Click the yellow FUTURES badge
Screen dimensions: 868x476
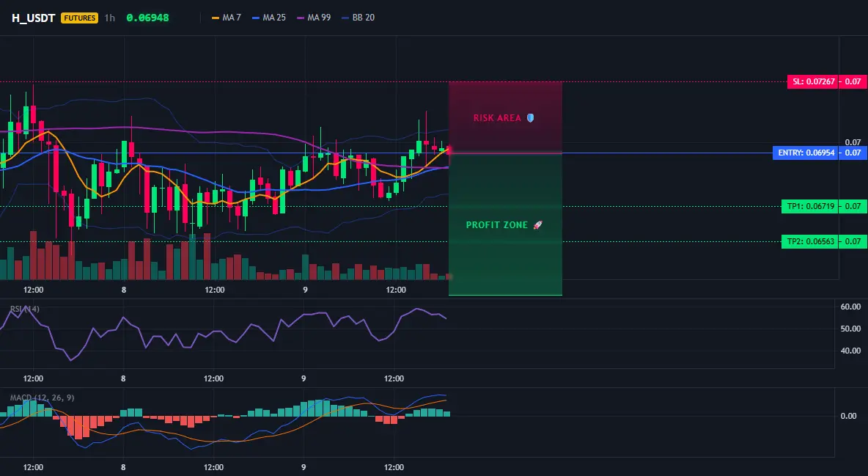80,18
